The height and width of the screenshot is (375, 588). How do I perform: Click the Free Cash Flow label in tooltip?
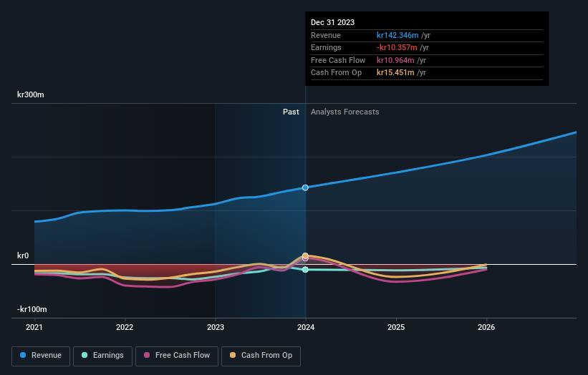338,60
